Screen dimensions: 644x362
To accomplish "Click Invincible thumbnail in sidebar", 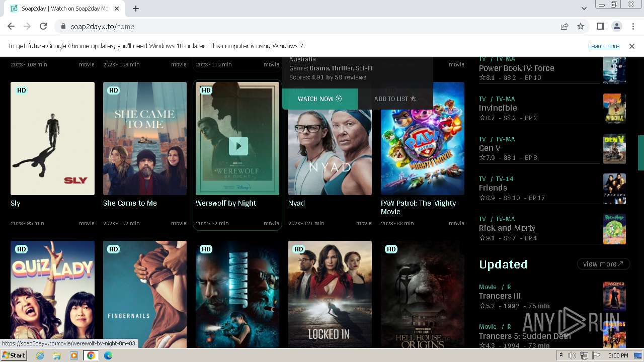I will (x=614, y=109).
